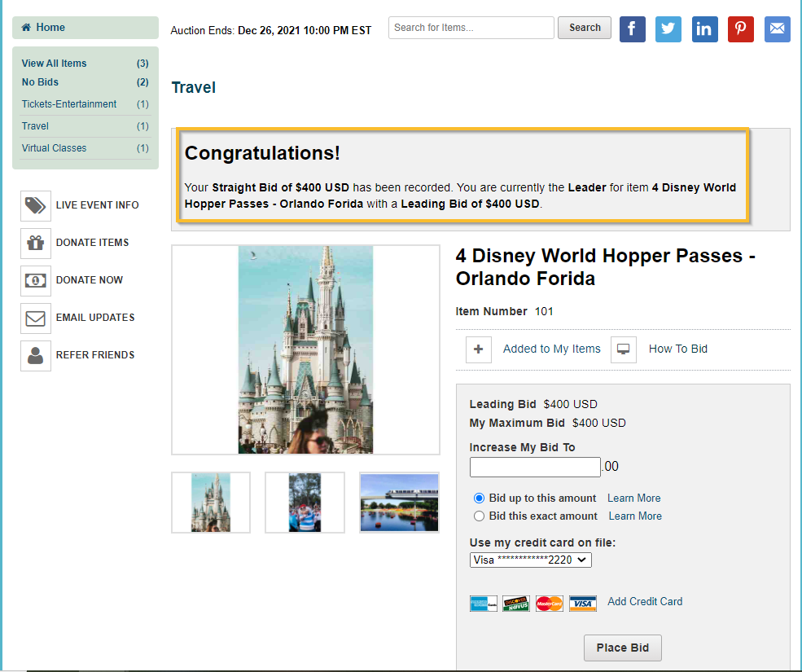Click the Search button

pos(585,28)
